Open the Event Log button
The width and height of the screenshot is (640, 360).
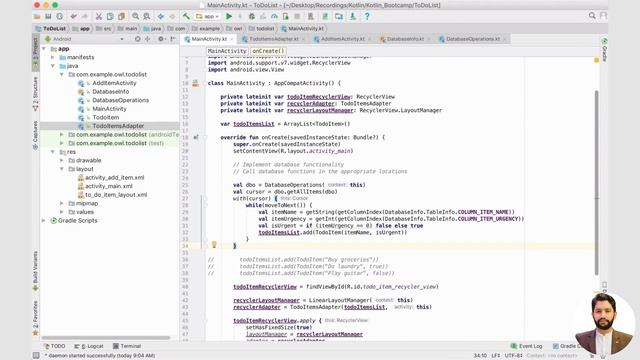coord(527,346)
